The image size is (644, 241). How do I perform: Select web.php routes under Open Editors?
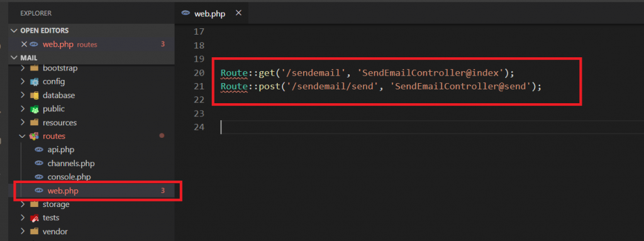tap(91, 45)
